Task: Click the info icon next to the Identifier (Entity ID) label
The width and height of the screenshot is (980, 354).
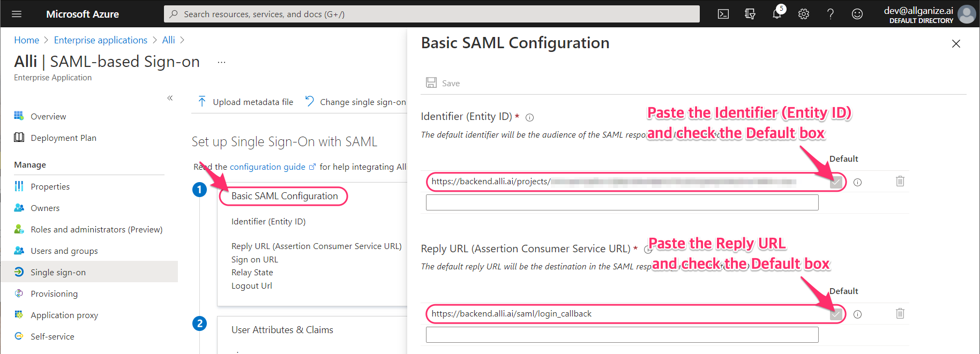Action: coord(529,117)
